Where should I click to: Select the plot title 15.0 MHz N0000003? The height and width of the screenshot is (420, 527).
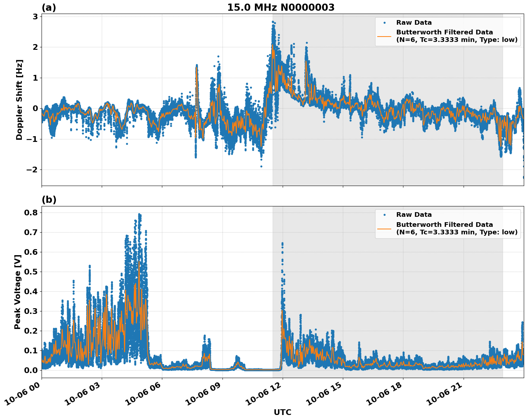point(281,8)
